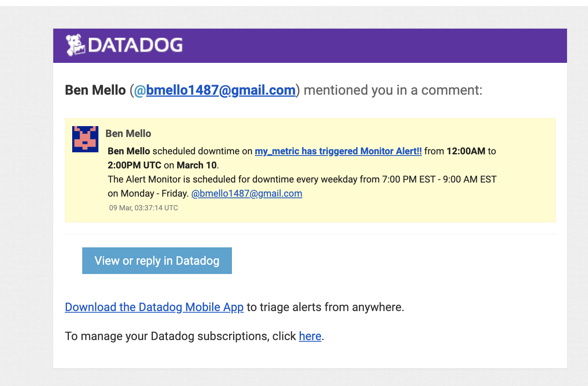Click the @bmello1487@gmail.com mention in the comment

pos(246,193)
